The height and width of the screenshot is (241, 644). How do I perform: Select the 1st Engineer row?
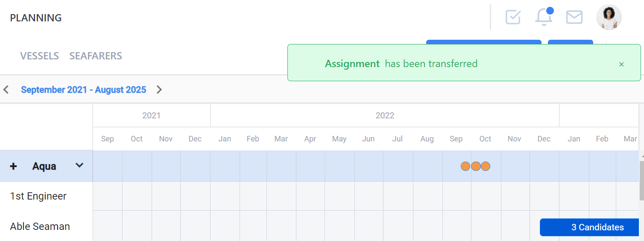tap(46, 196)
